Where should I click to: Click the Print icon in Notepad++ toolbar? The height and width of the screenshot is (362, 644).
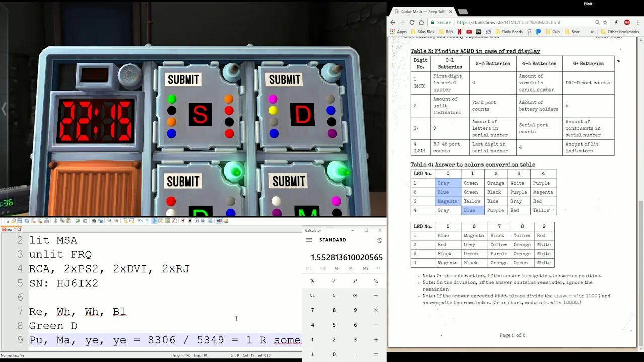click(47, 221)
